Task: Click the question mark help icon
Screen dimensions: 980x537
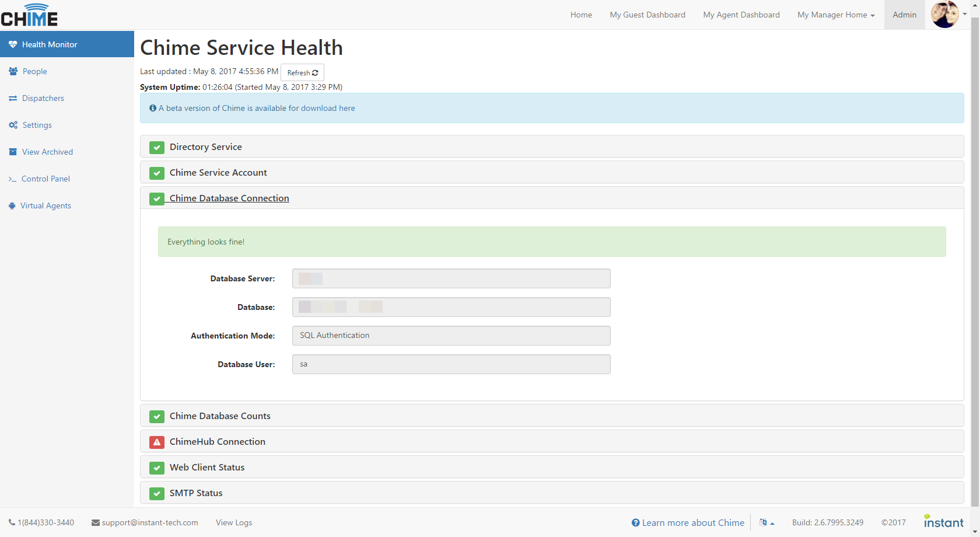Action: click(x=636, y=522)
